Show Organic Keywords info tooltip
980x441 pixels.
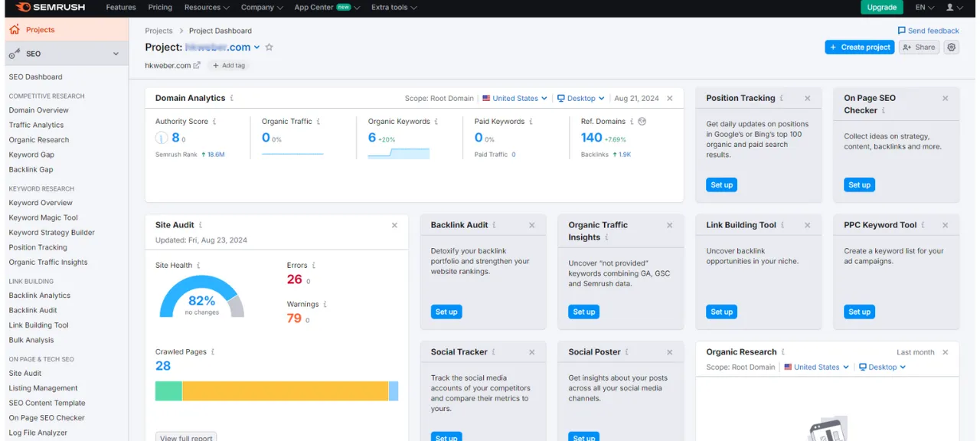[x=437, y=122]
